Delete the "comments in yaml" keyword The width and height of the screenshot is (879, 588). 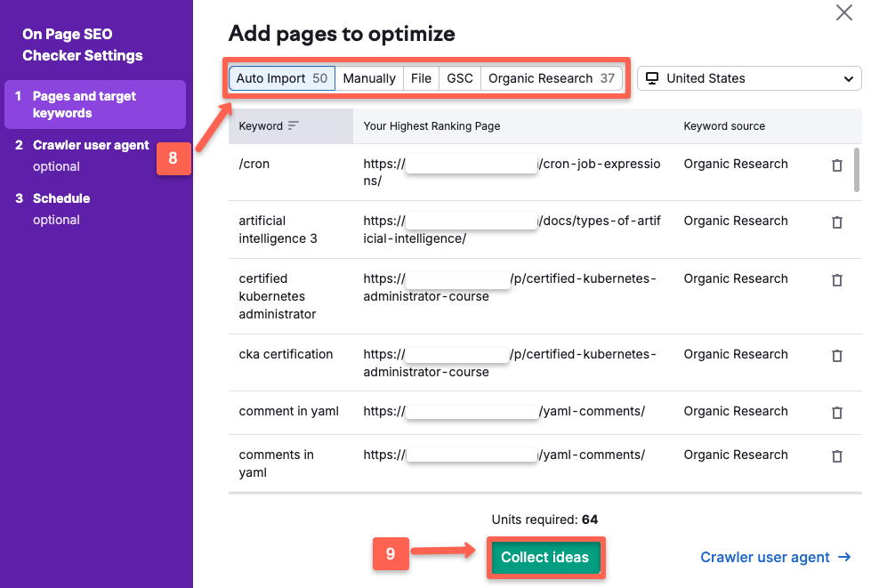tap(837, 456)
